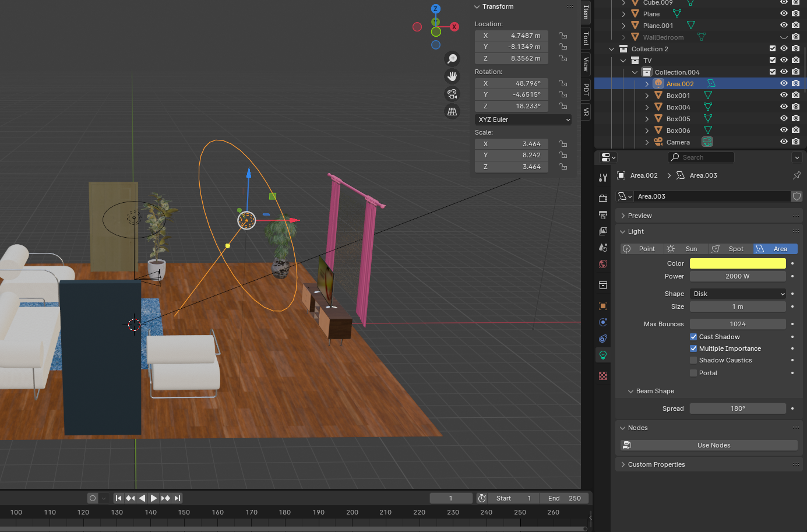This screenshot has height=532, width=807.
Task: Open the World properties tab icon
Action: [x=603, y=264]
